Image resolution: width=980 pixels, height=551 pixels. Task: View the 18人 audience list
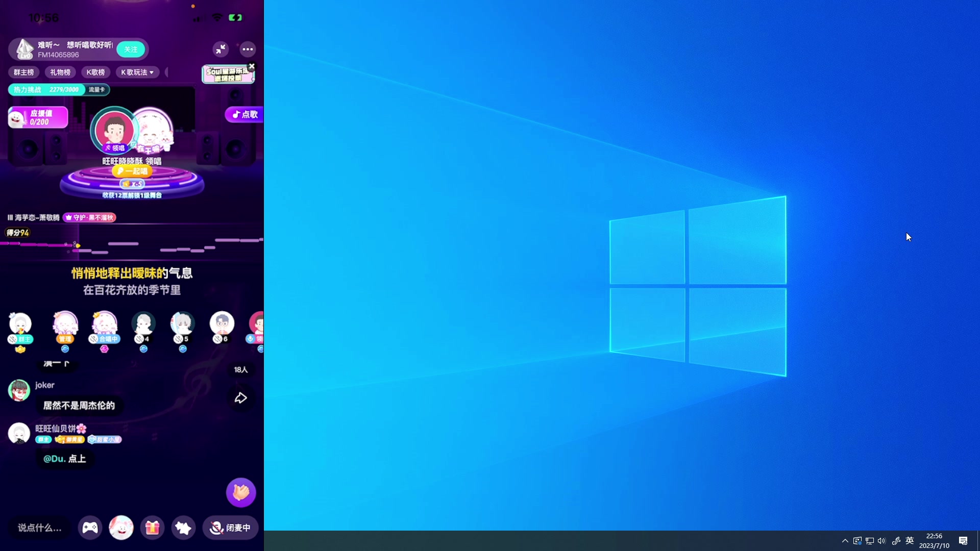pyautogui.click(x=241, y=370)
